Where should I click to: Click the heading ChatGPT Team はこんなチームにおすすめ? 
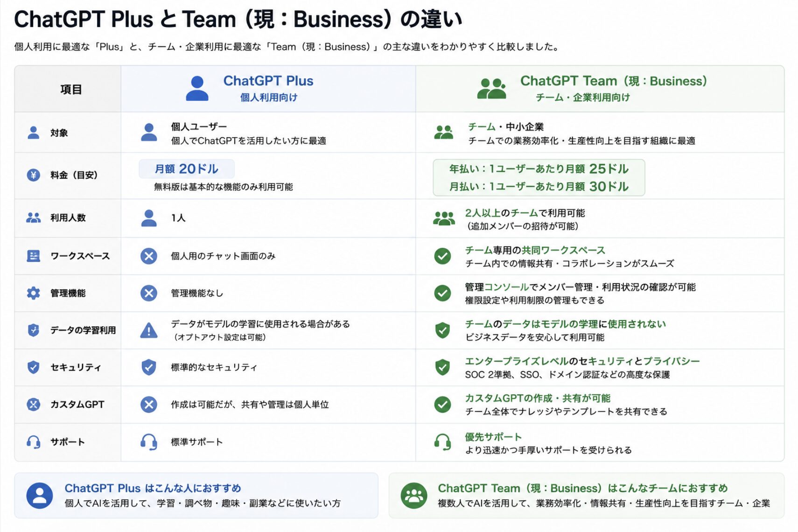click(583, 488)
